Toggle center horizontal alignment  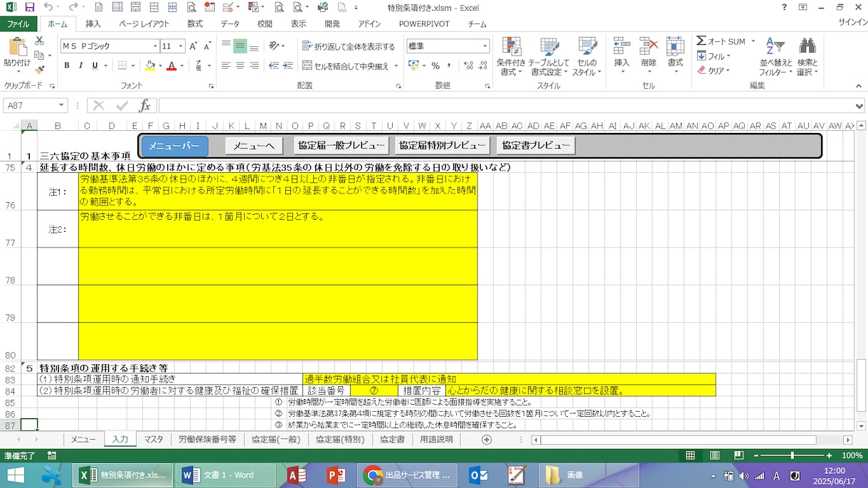coord(240,65)
